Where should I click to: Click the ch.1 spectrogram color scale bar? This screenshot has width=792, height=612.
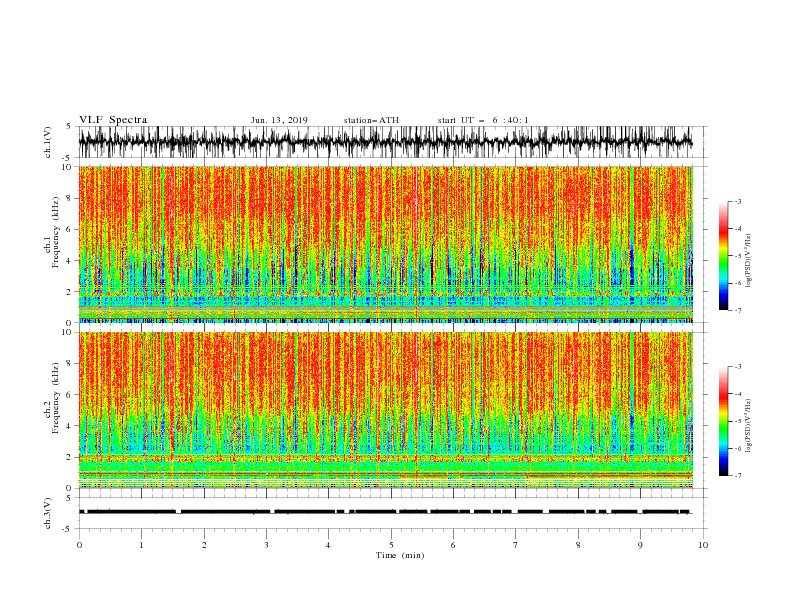pos(724,256)
